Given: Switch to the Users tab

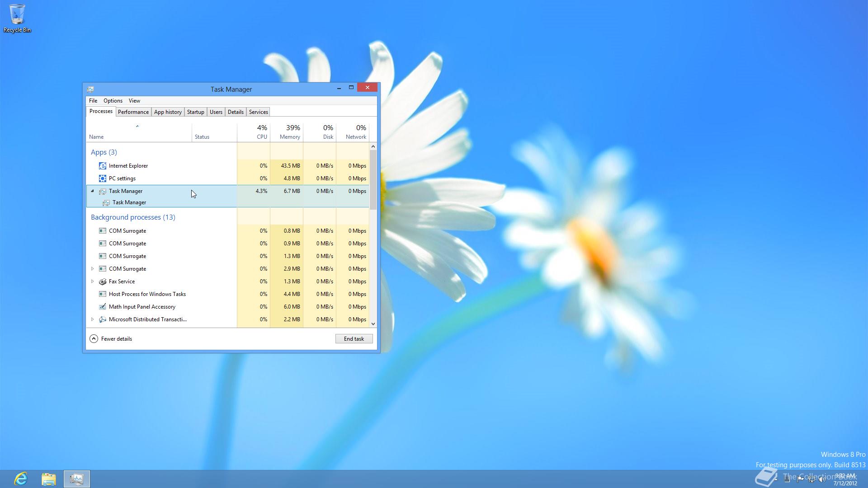Looking at the screenshot, I should [216, 112].
